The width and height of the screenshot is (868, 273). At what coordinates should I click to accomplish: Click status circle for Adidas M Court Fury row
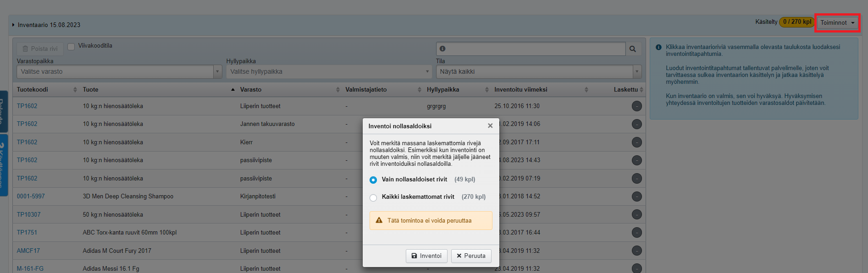[636, 251]
